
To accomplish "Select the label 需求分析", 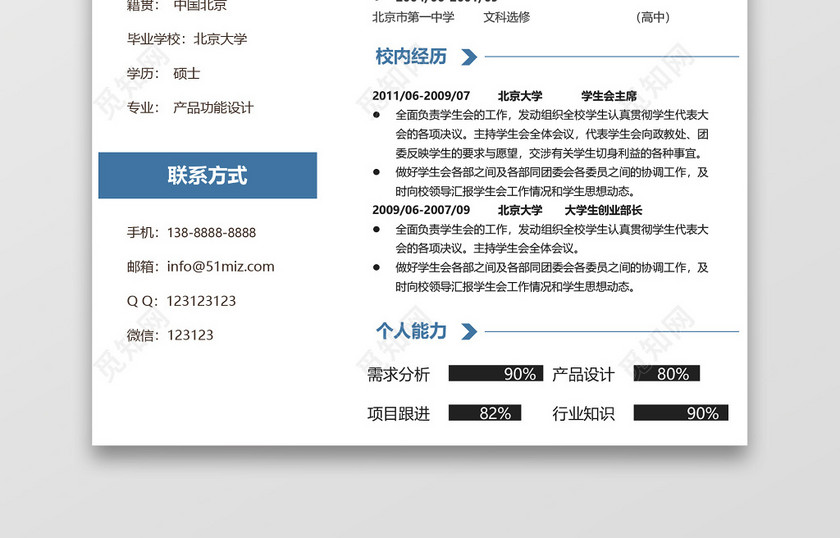I will click(399, 374).
